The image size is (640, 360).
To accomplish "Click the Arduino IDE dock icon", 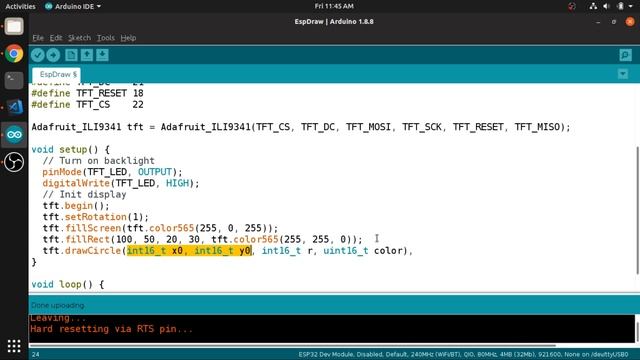I will 14,135.
